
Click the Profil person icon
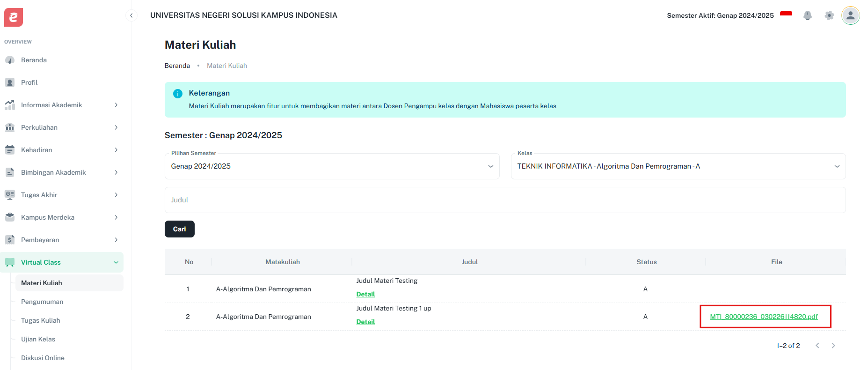point(10,82)
